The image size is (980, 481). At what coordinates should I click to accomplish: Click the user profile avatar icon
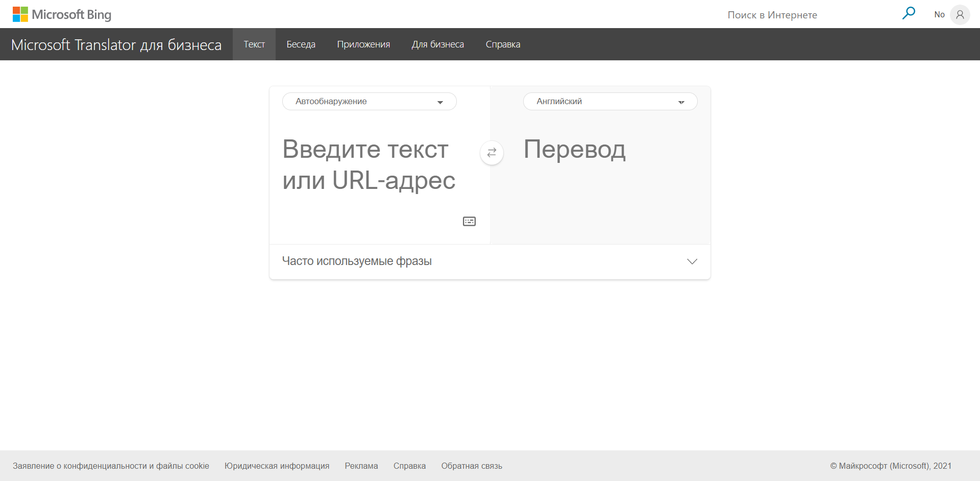click(960, 15)
